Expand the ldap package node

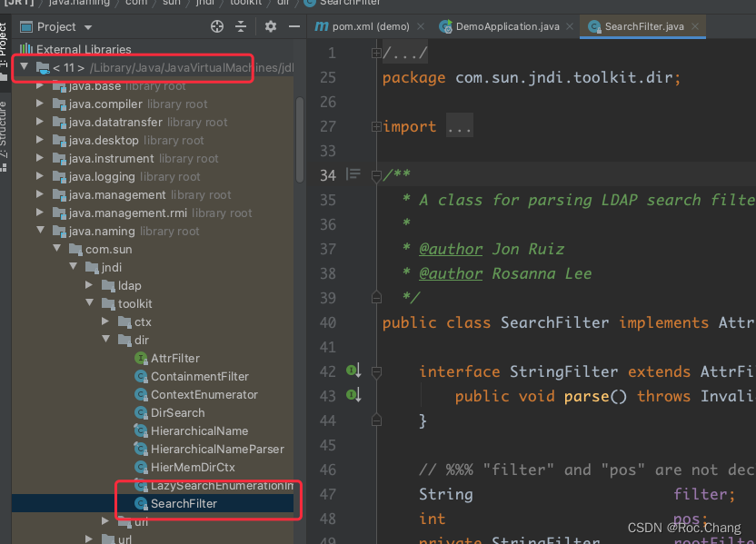89,285
